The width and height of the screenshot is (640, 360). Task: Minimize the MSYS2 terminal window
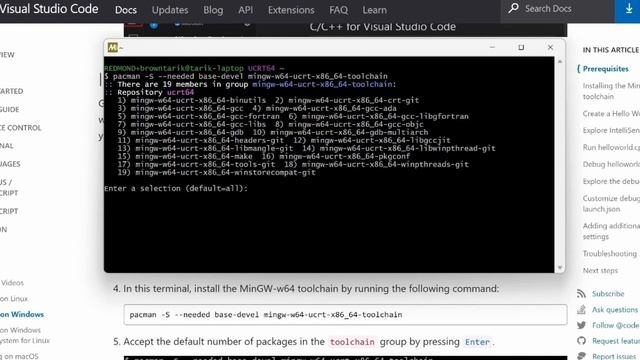tap(492, 47)
